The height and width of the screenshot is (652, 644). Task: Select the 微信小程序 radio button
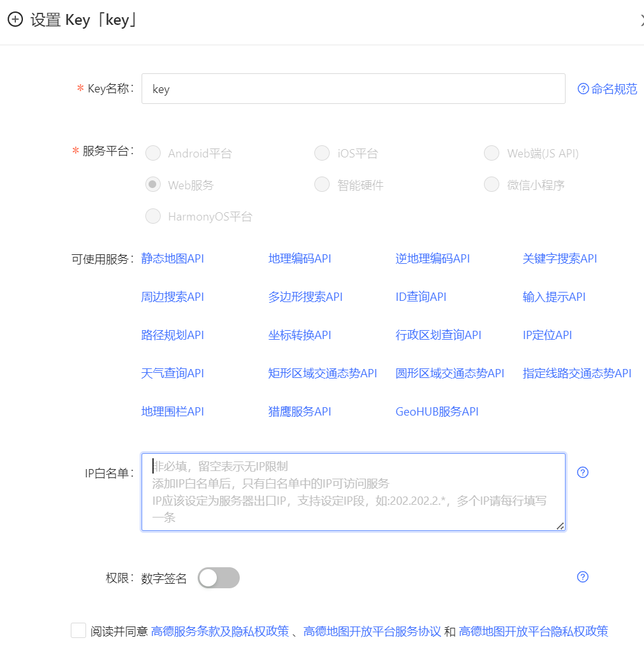click(x=492, y=184)
